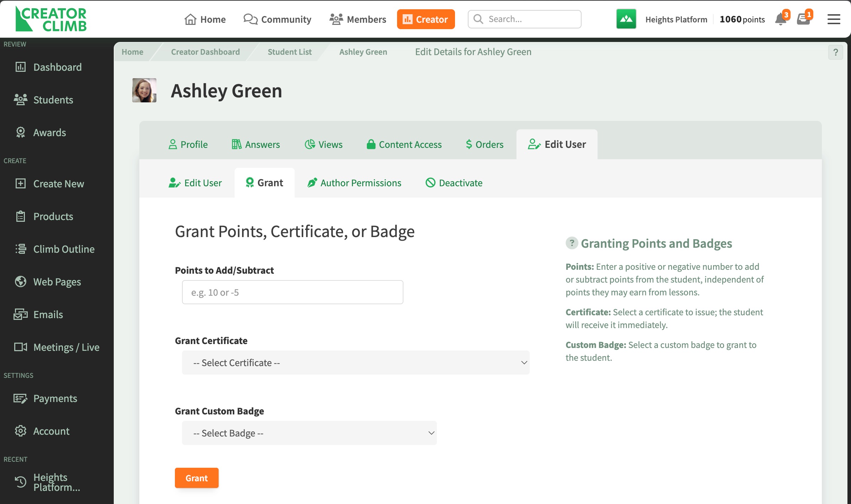Image resolution: width=851 pixels, height=504 pixels.
Task: Open the notifications bell icon
Action: tap(781, 19)
